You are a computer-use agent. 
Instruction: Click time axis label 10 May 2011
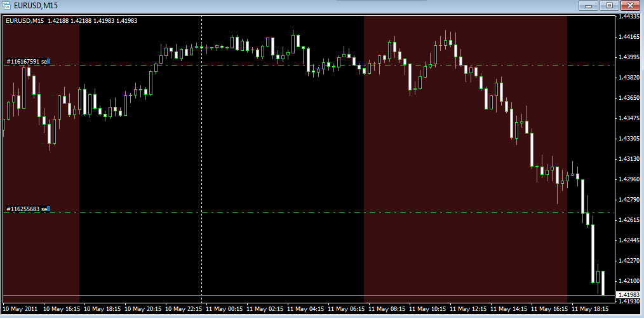pyautogui.click(x=20, y=308)
